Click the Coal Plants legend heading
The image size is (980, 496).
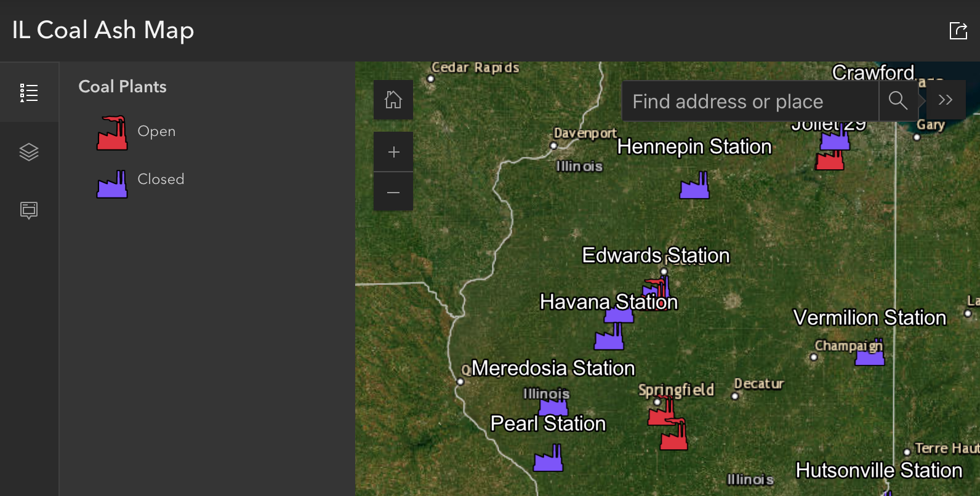click(x=122, y=87)
